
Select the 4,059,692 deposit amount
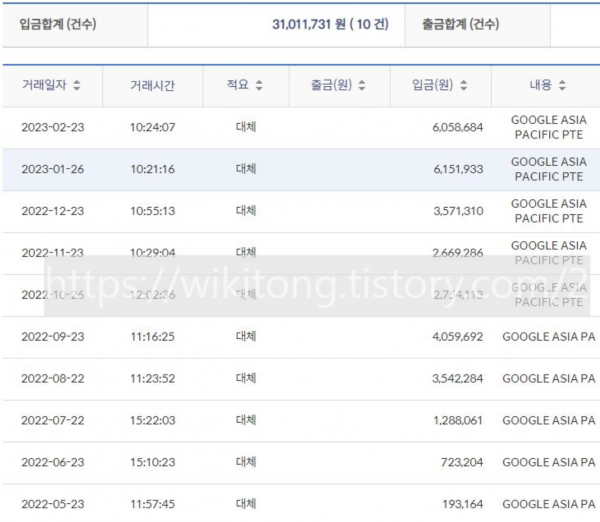click(455, 337)
